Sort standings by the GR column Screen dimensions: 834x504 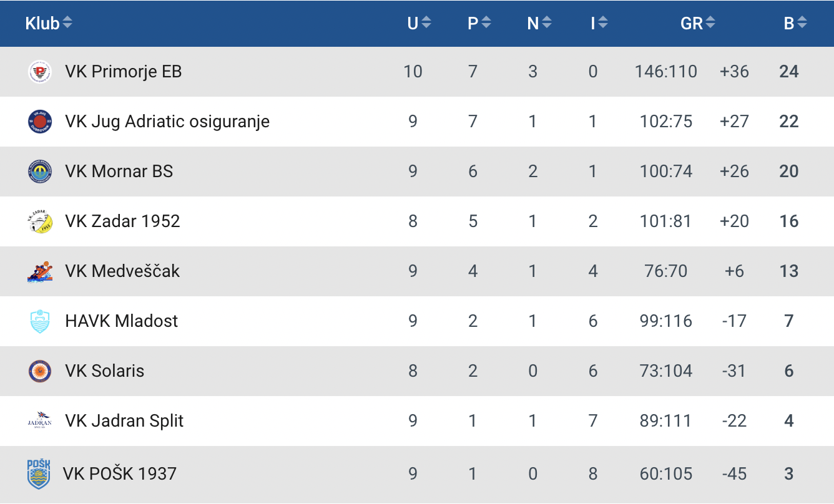[697, 23]
